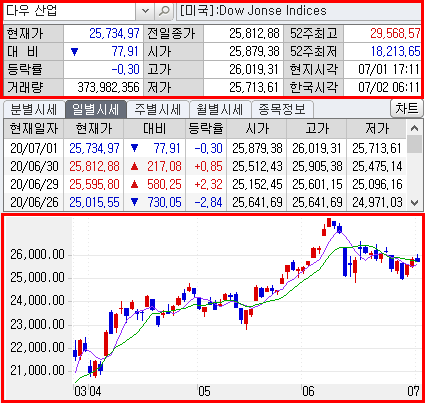The height and width of the screenshot is (403, 425).
Task: Switch to the 분별시세 tab
Action: [33, 109]
